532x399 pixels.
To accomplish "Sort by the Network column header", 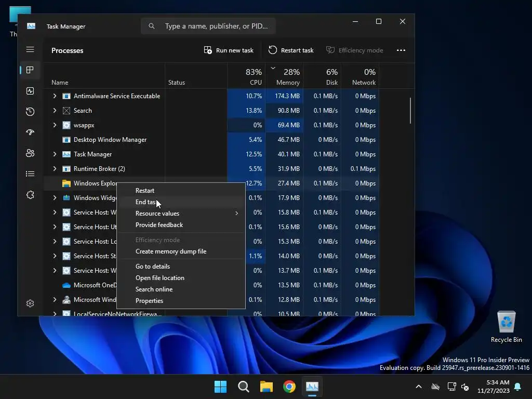I will pyautogui.click(x=361, y=76).
